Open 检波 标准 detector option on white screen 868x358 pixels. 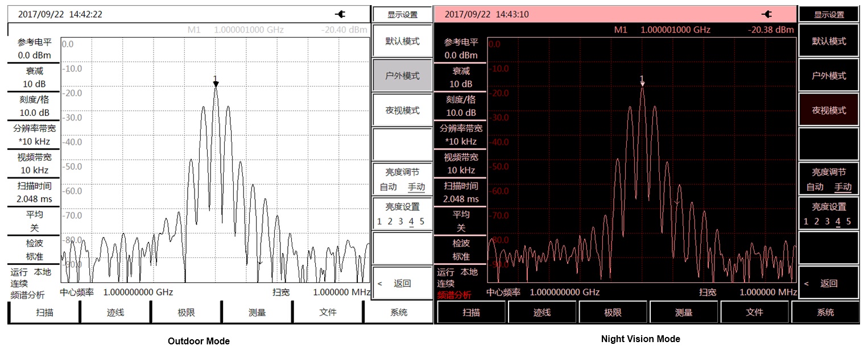pos(34,249)
